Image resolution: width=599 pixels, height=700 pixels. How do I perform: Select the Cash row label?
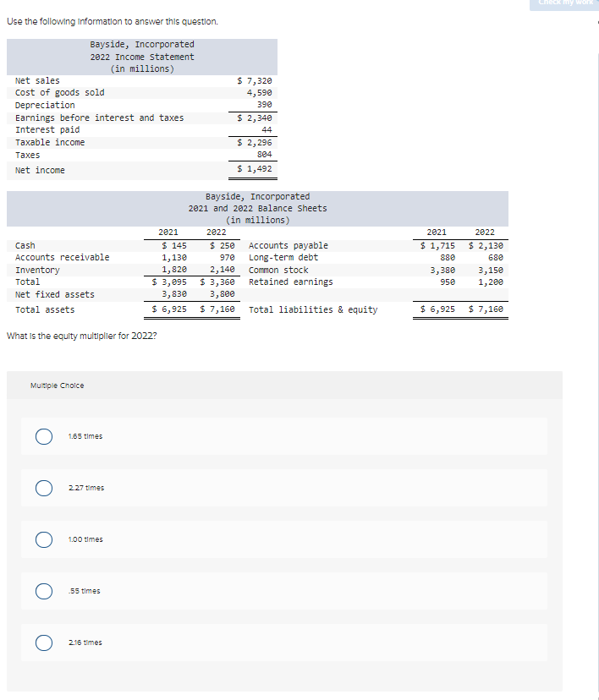[x=25, y=245]
